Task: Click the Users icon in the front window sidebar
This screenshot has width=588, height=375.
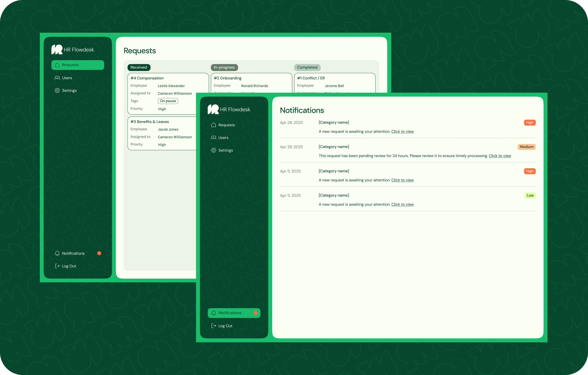Action: (214, 138)
